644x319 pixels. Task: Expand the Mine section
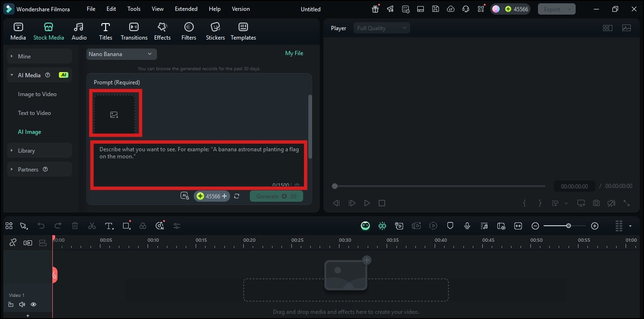(x=39, y=56)
